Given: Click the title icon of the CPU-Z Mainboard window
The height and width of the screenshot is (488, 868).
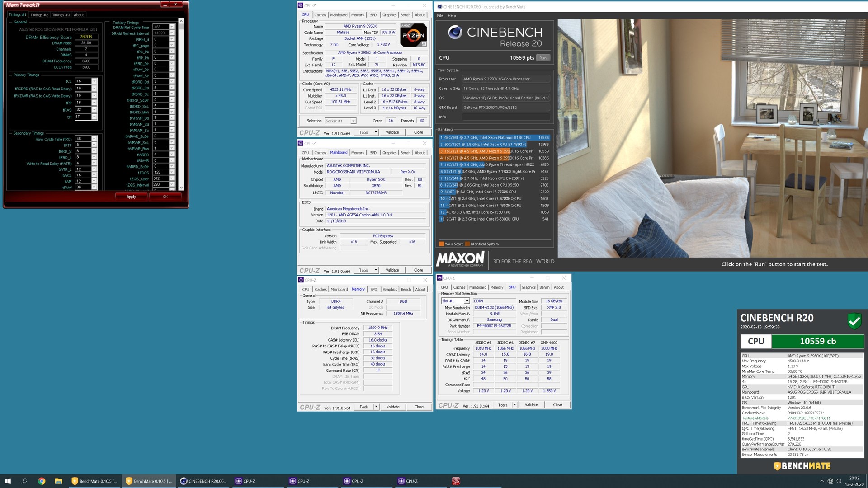Looking at the screenshot, I should (301, 143).
